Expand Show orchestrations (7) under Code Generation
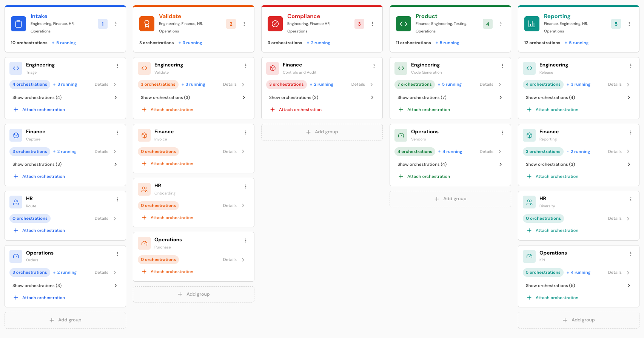This screenshot has height=338, width=644. point(450,97)
